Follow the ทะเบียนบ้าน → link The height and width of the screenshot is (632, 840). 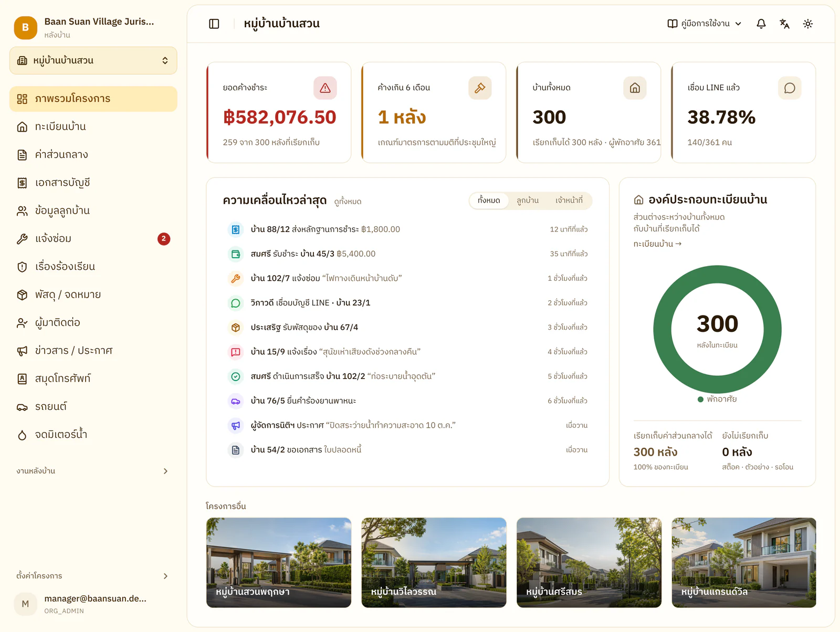[x=657, y=244]
